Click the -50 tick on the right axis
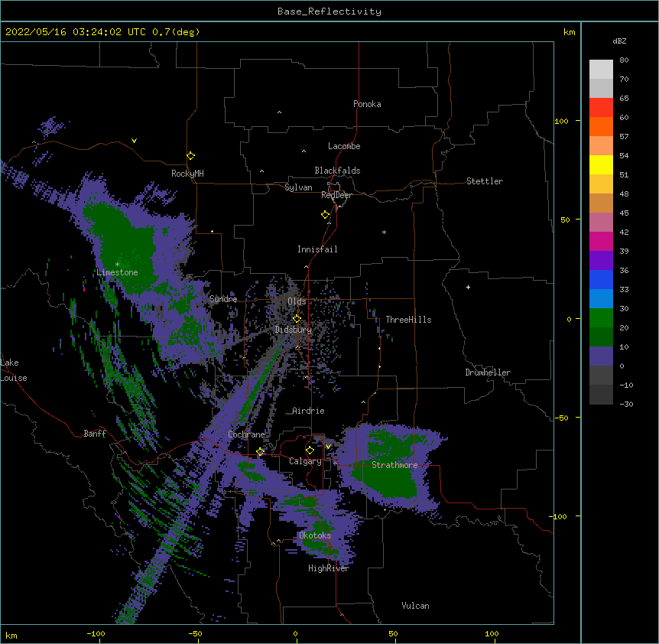Screen dimensions: 659x644 tap(560, 418)
